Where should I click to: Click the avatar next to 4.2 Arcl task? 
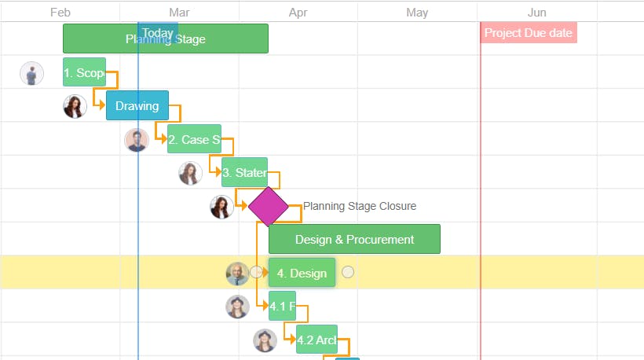point(265,340)
